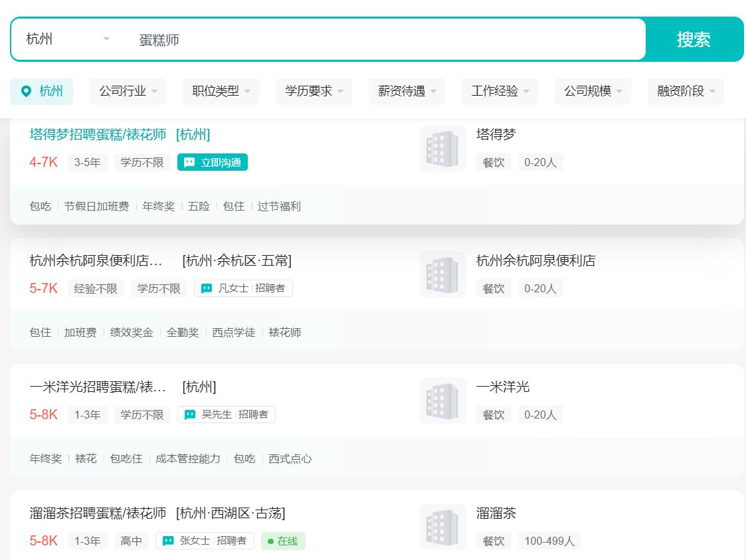Image resolution: width=746 pixels, height=560 pixels.
Task: Expand the 融资阶段 filter
Action: (686, 92)
